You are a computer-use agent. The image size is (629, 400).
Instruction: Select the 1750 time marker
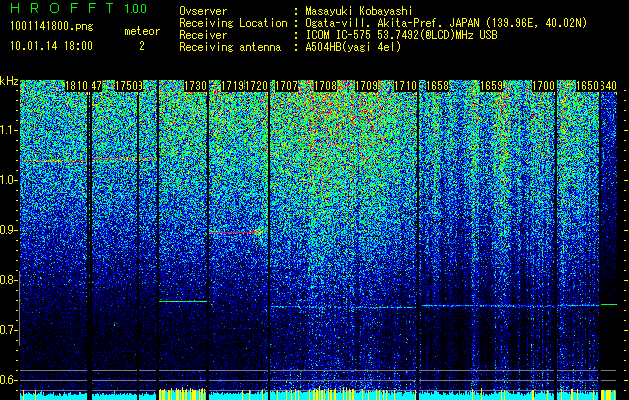pos(126,86)
